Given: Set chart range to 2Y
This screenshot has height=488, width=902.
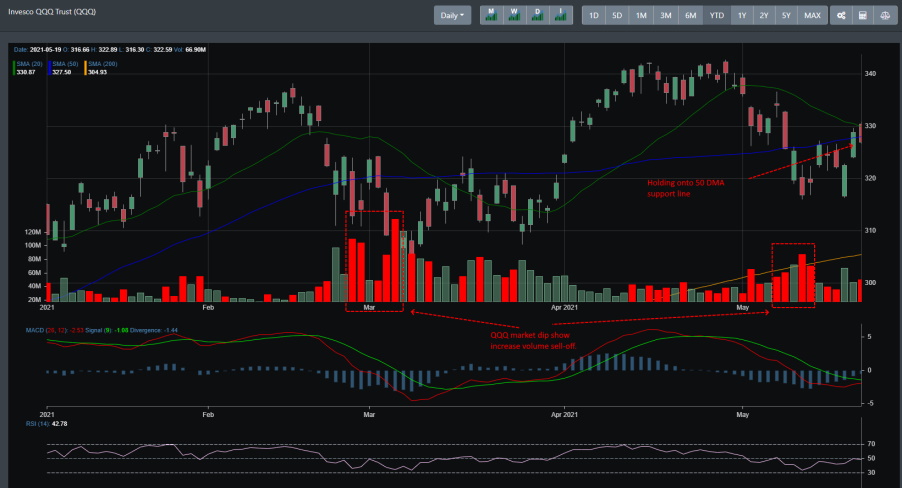Looking at the screenshot, I should [764, 16].
